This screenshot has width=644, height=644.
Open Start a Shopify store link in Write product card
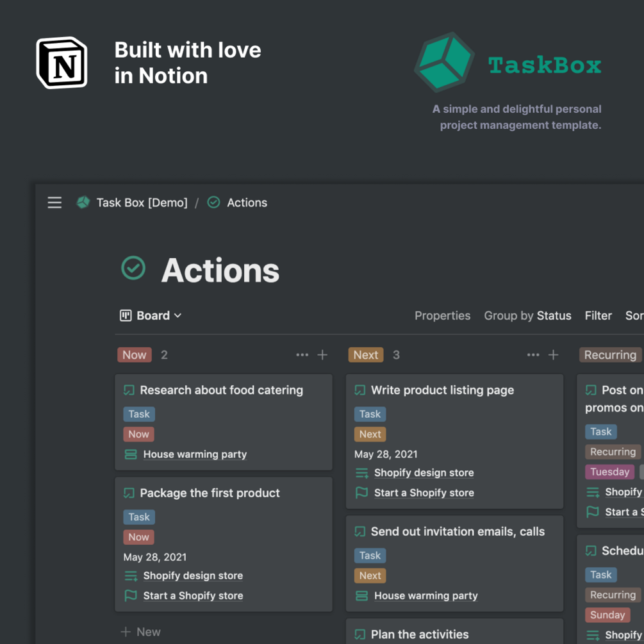click(424, 493)
